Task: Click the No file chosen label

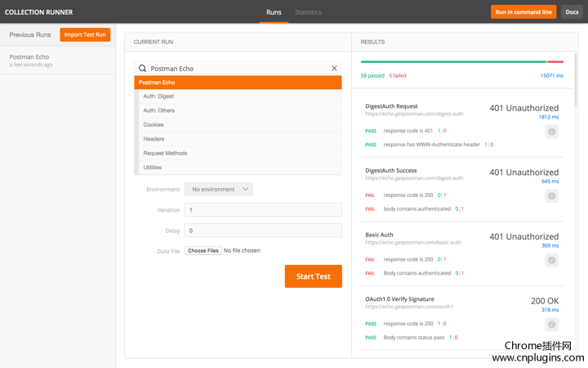Action: [x=242, y=250]
